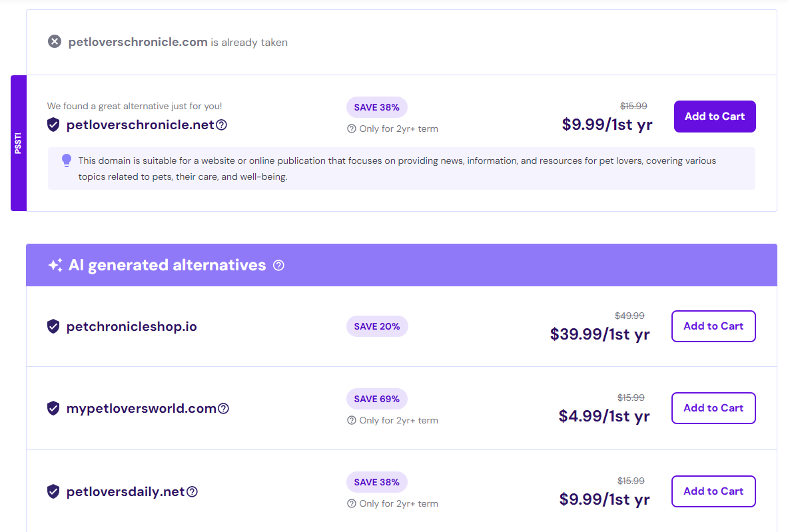Viewport: 788px width, 532px height.
Task: Open the help icon beside AI generated alternatives
Action: click(x=278, y=265)
